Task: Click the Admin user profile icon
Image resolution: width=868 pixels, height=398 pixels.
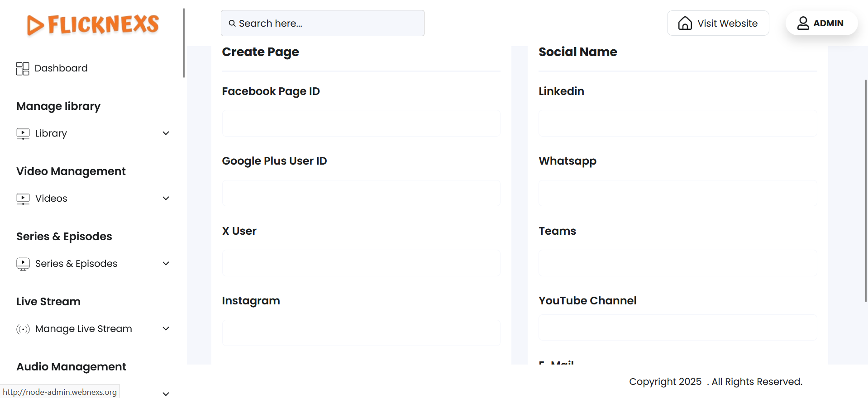Action: [x=803, y=23]
